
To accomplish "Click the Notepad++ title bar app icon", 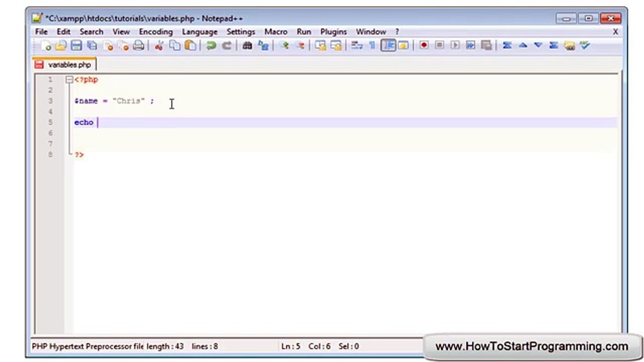I will 37,19.
